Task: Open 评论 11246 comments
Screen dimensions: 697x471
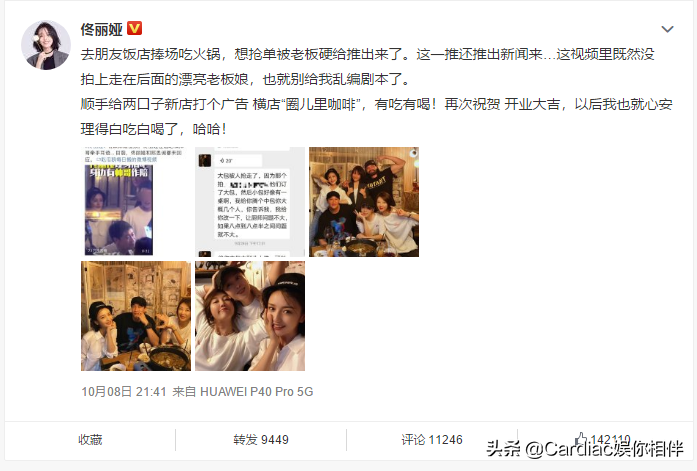Action: [x=432, y=440]
